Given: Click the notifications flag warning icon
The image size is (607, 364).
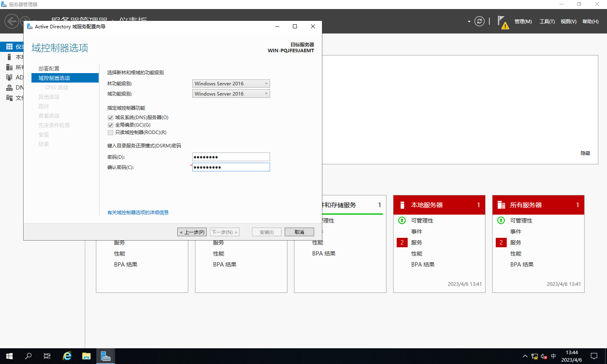Looking at the screenshot, I should pyautogui.click(x=502, y=22).
